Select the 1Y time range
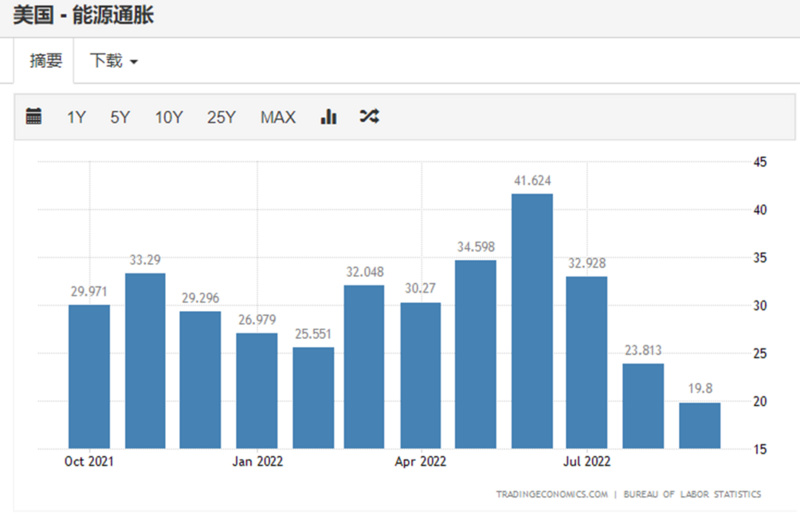 (76, 117)
